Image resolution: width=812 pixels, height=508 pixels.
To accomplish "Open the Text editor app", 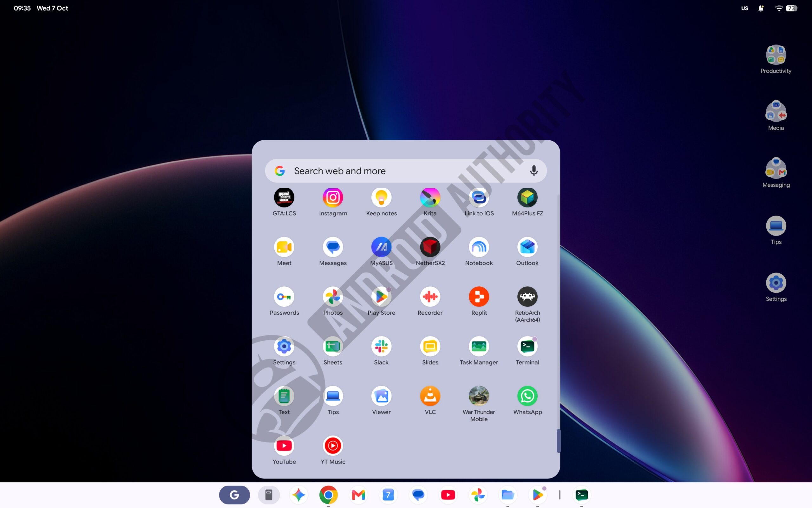I will click(x=284, y=396).
